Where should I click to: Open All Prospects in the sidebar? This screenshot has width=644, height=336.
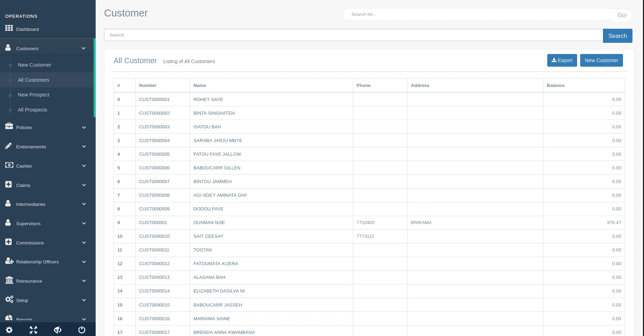coord(32,110)
